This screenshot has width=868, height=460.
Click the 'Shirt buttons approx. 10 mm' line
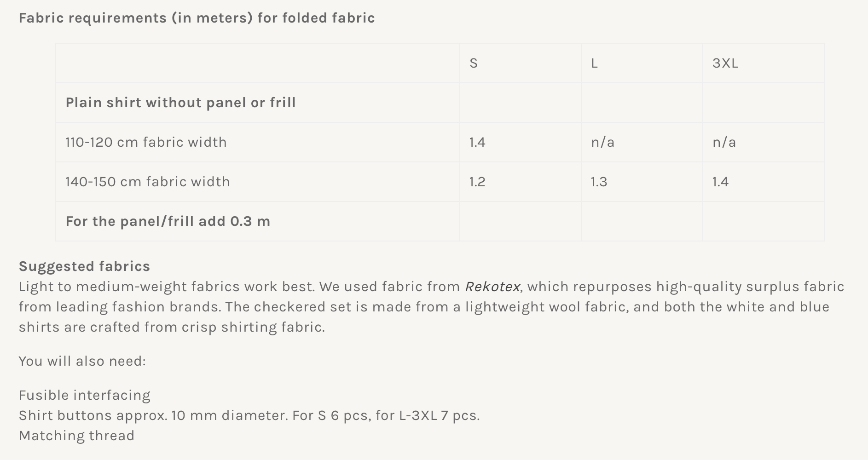pyautogui.click(x=249, y=415)
